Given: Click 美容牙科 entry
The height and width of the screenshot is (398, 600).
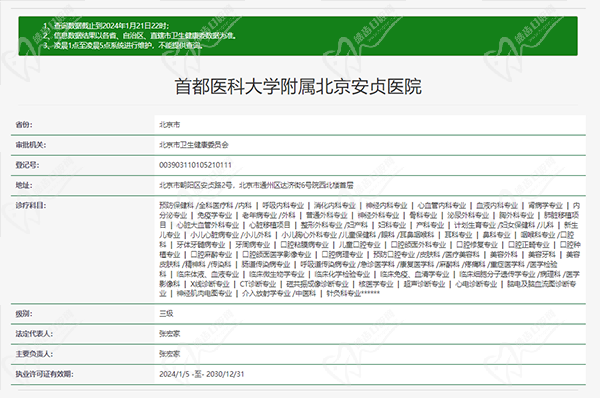Looking at the screenshot, I should 541,254.
